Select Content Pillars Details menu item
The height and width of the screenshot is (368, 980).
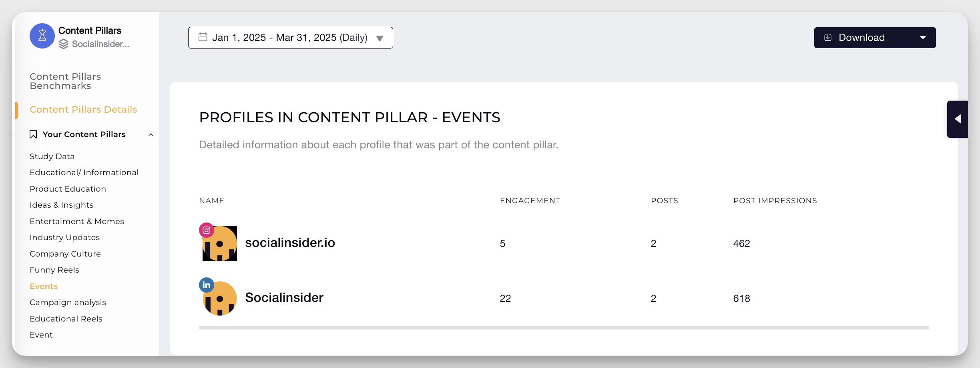(x=83, y=109)
